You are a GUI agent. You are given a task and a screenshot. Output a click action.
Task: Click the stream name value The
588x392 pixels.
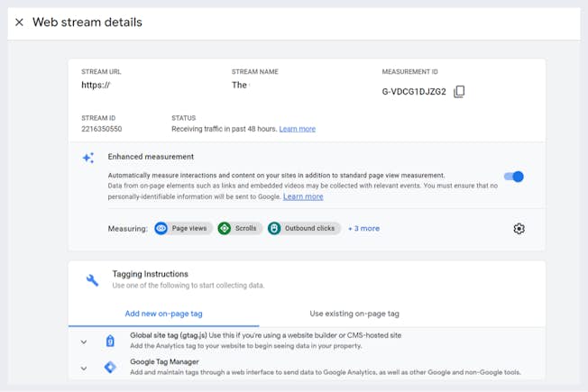239,85
